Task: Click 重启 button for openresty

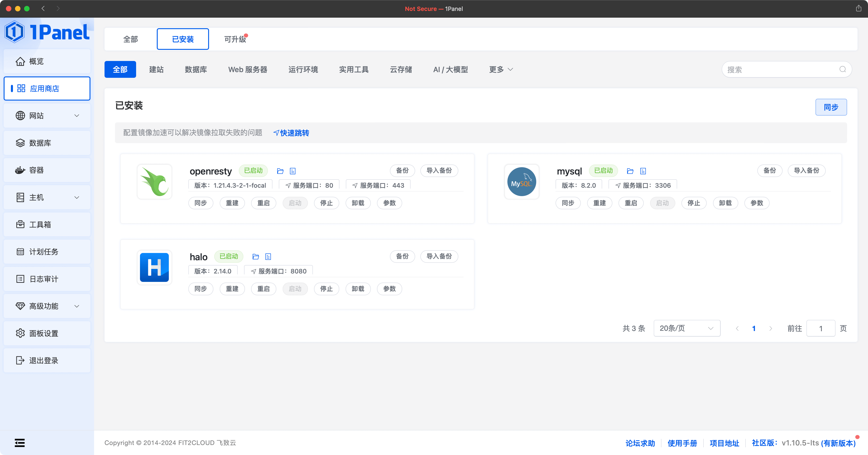Action: click(263, 203)
